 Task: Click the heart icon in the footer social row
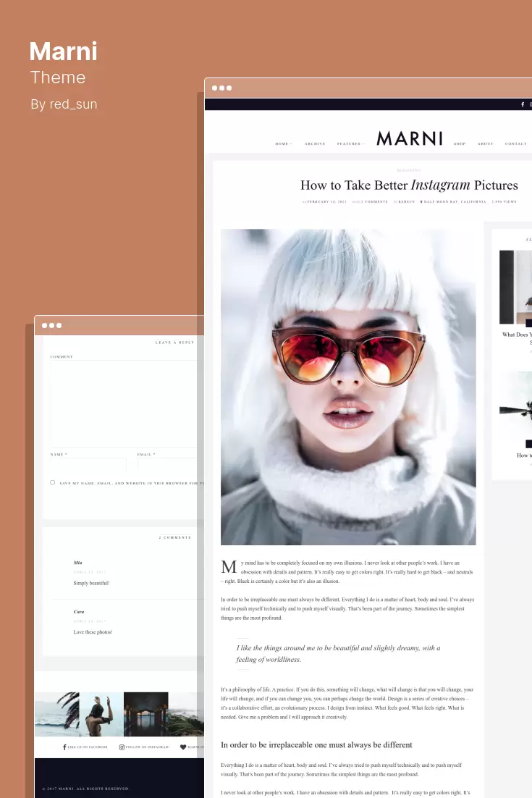[x=183, y=747]
